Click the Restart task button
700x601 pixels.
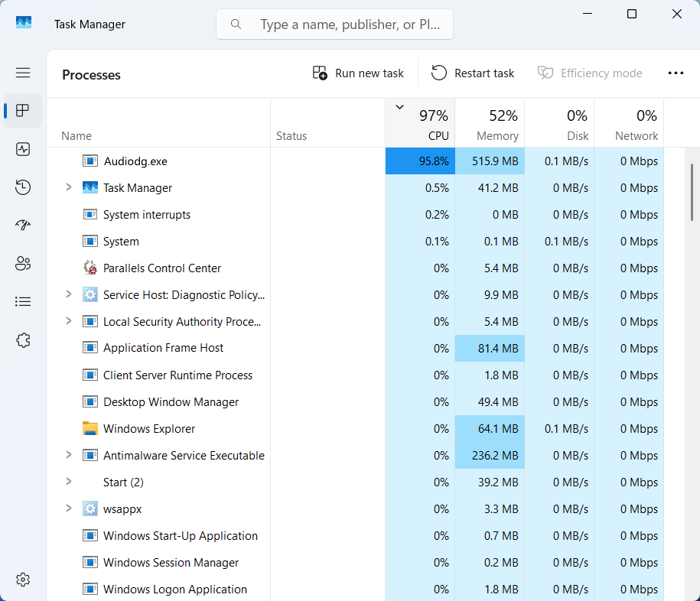tap(473, 73)
